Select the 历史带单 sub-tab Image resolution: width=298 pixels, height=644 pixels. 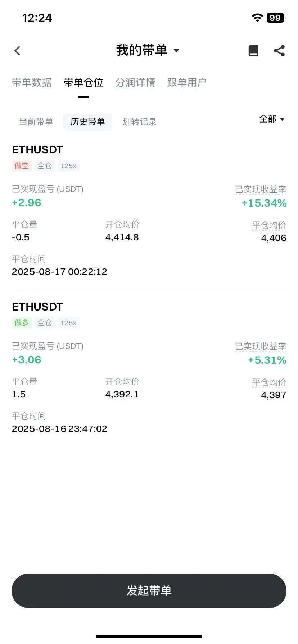click(88, 122)
